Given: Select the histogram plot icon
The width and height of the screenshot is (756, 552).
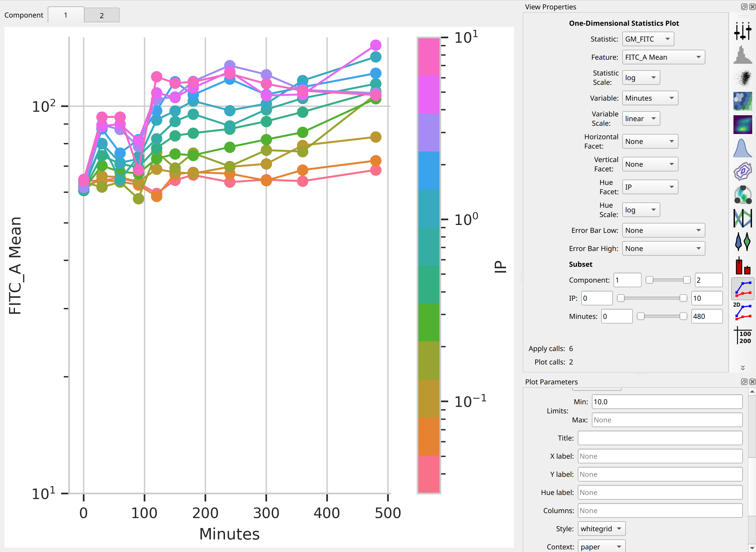Looking at the screenshot, I should (x=742, y=54).
